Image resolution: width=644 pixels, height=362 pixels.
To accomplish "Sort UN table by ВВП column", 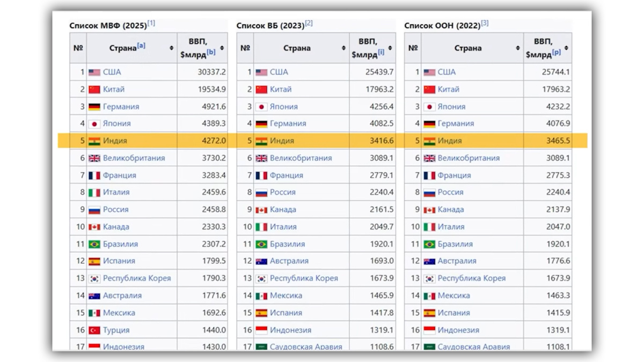I will [566, 48].
